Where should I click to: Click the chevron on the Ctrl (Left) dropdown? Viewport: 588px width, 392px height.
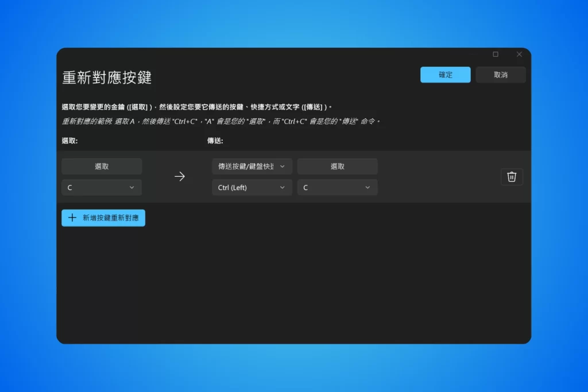[x=281, y=187]
